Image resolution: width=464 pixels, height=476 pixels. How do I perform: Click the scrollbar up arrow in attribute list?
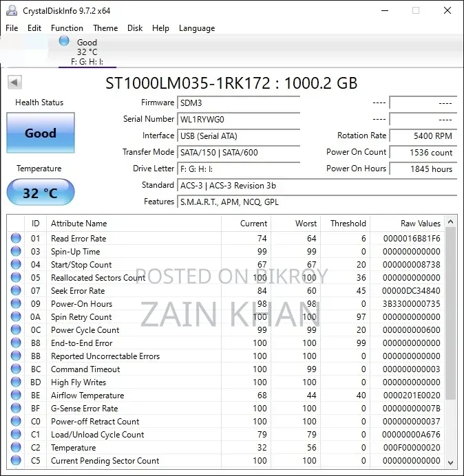[x=451, y=222]
